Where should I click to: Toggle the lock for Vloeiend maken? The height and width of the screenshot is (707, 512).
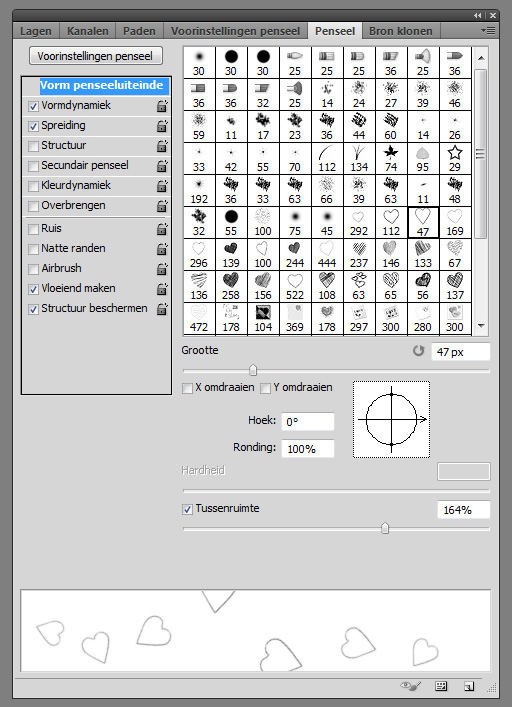pos(162,289)
